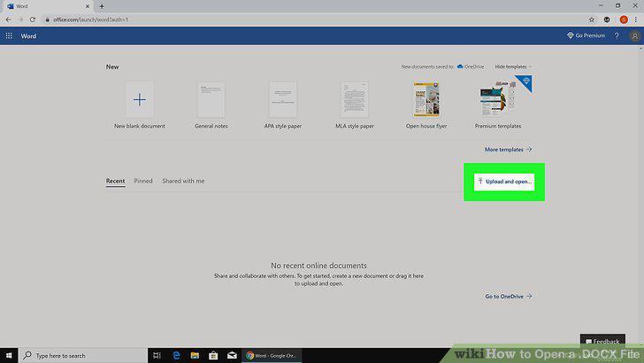This screenshot has height=363, width=644.
Task: Click the Upload and open button
Action: (x=504, y=181)
